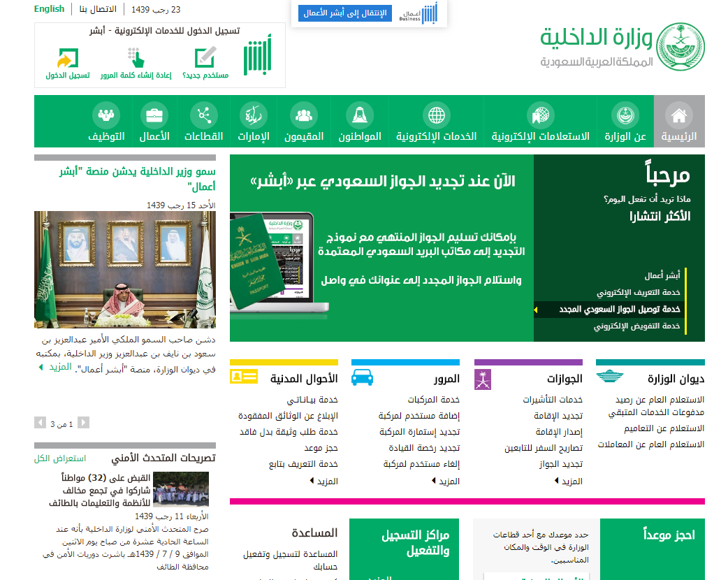Click the تسجيل الدخول login icon
Image resolution: width=728 pixels, height=580 pixels.
67,58
